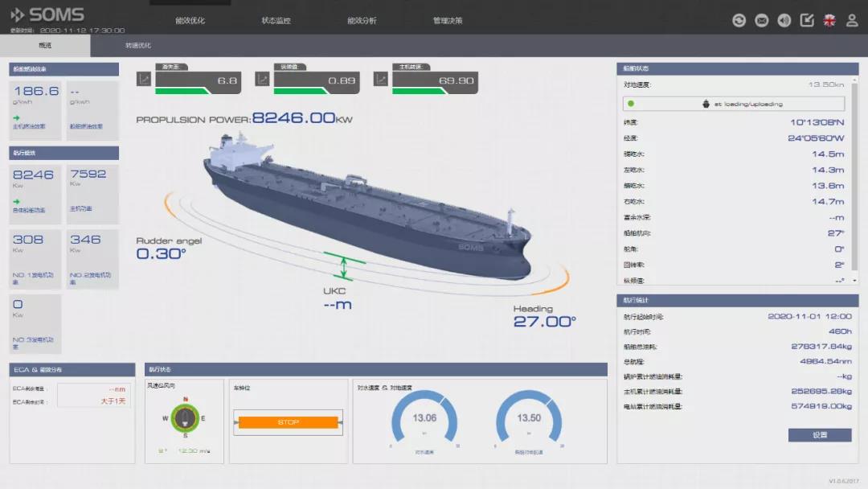This screenshot has width=868, height=489.
Task: Open the 能效分析 top menu
Action: pyautogui.click(x=362, y=20)
